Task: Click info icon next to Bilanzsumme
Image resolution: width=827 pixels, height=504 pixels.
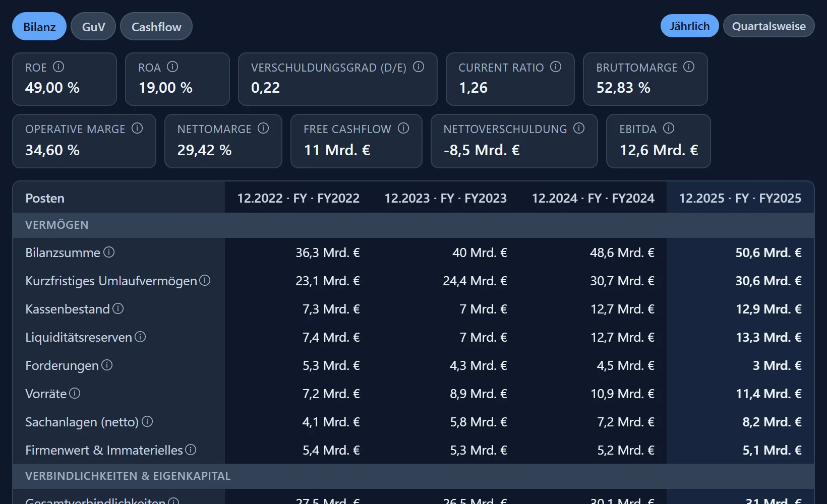Action: pyautogui.click(x=109, y=252)
